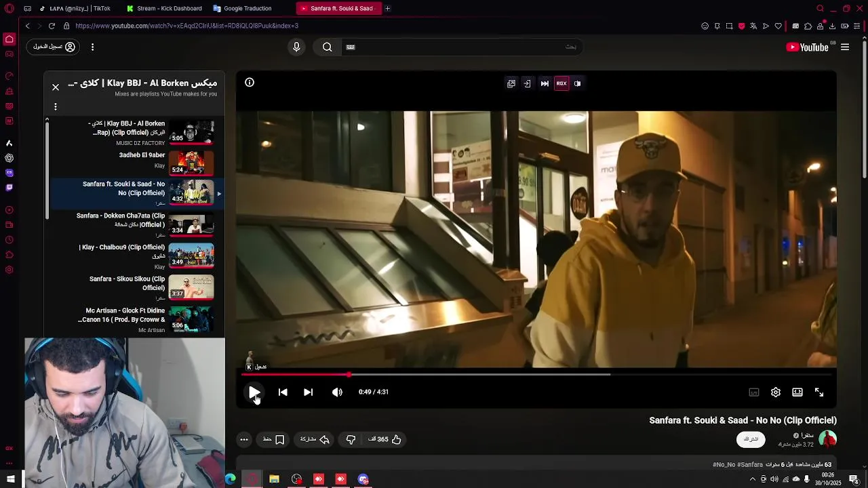
Task: Click the YouTube sign-in button تسجيل الدخول
Action: coord(54,47)
